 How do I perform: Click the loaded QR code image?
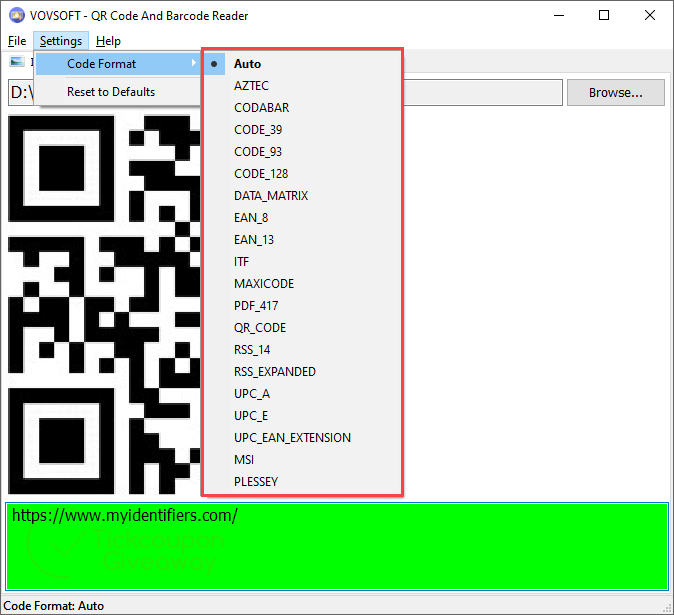coord(104,305)
